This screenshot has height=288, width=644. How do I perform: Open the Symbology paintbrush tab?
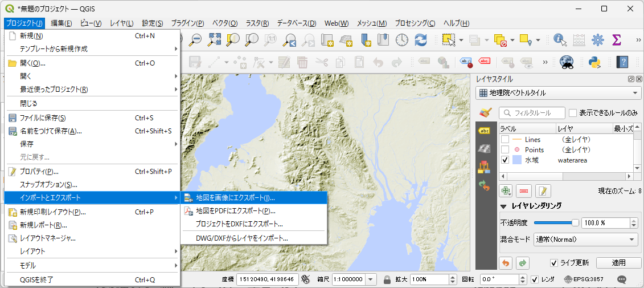486,113
